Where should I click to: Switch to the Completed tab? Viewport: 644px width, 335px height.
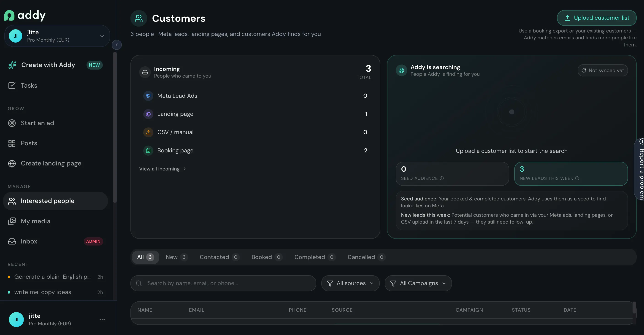pyautogui.click(x=315, y=257)
